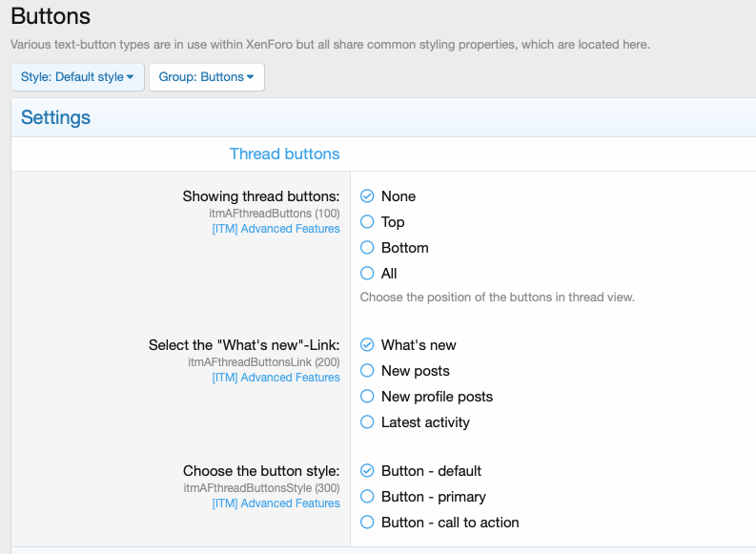Follow Advanced Features link under itmAFthreadButtonsStyle
The width and height of the screenshot is (756, 554).
point(276,503)
